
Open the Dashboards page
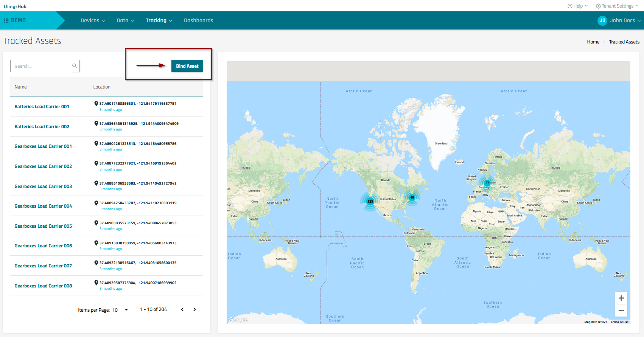tap(198, 20)
